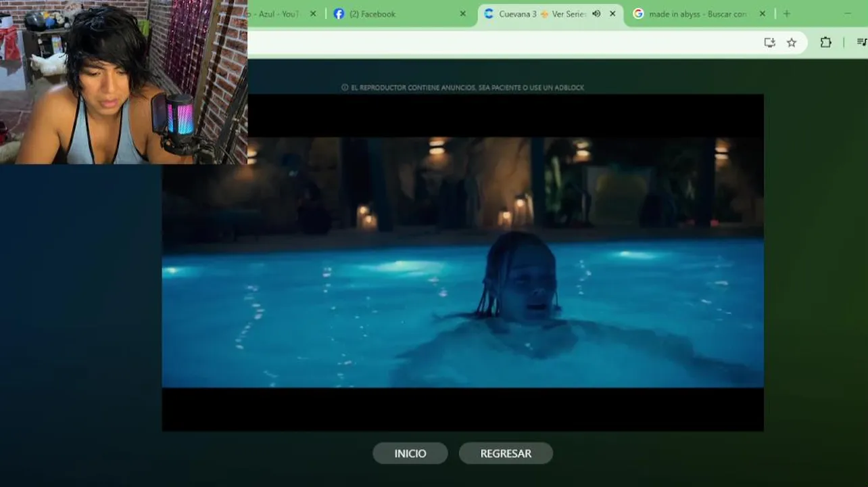
Task: Close the Facebook tab
Action: [x=463, y=14]
